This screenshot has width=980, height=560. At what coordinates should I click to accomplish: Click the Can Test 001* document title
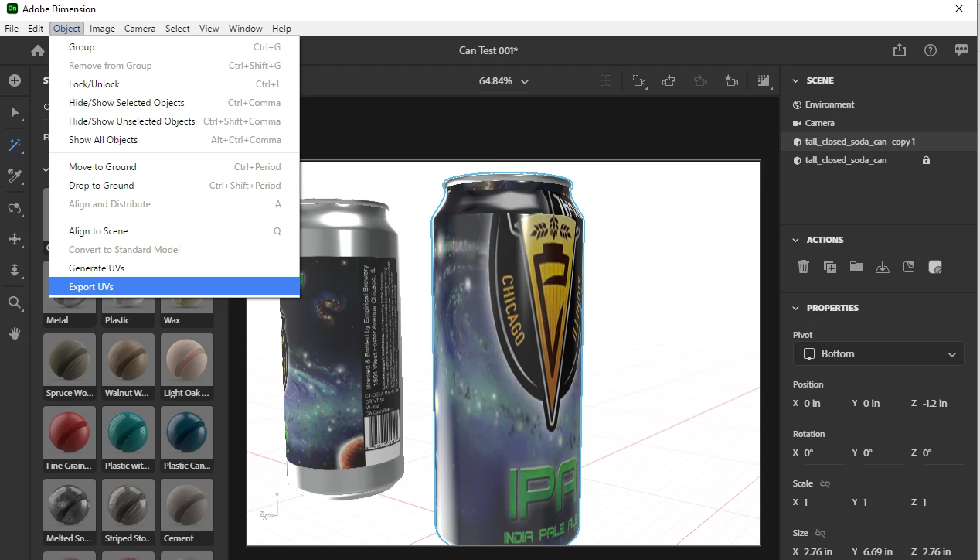pyautogui.click(x=488, y=50)
